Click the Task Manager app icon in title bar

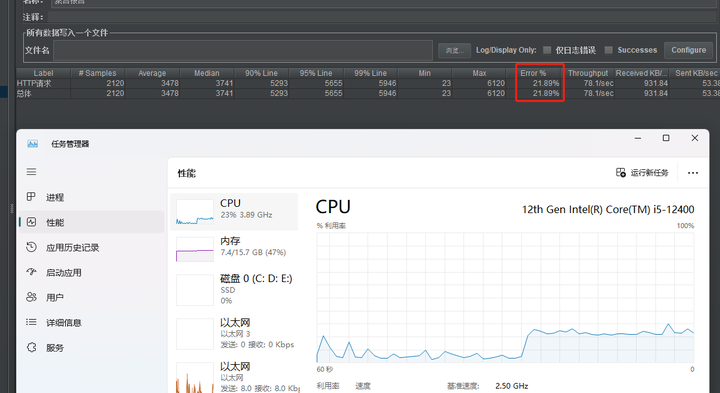(x=33, y=144)
